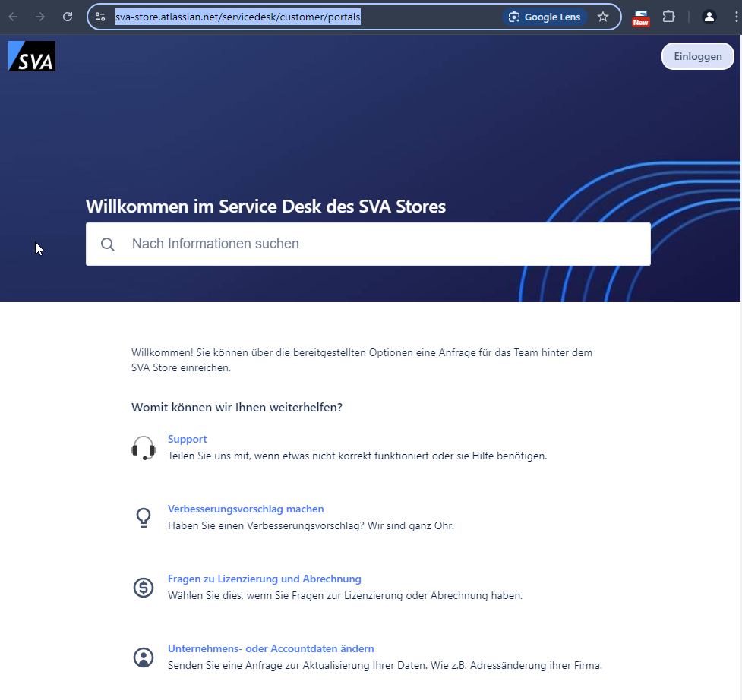View site information icon in the address bar

[100, 17]
